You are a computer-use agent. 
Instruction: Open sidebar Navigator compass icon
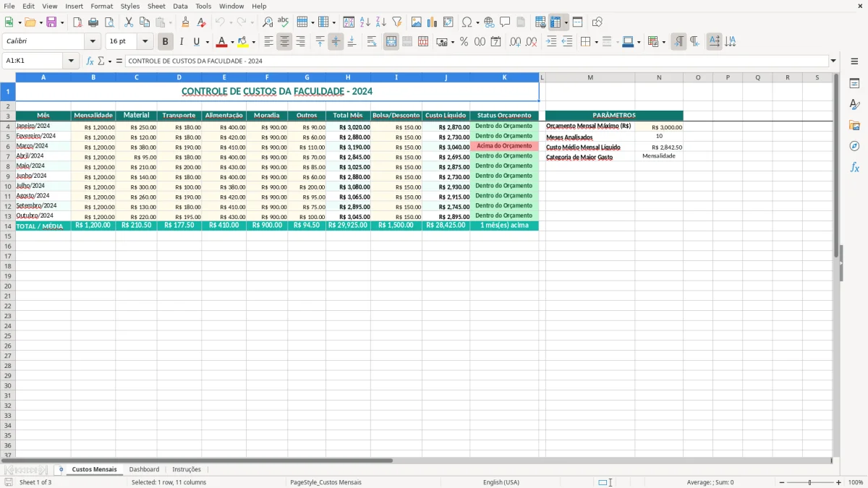coord(854,146)
